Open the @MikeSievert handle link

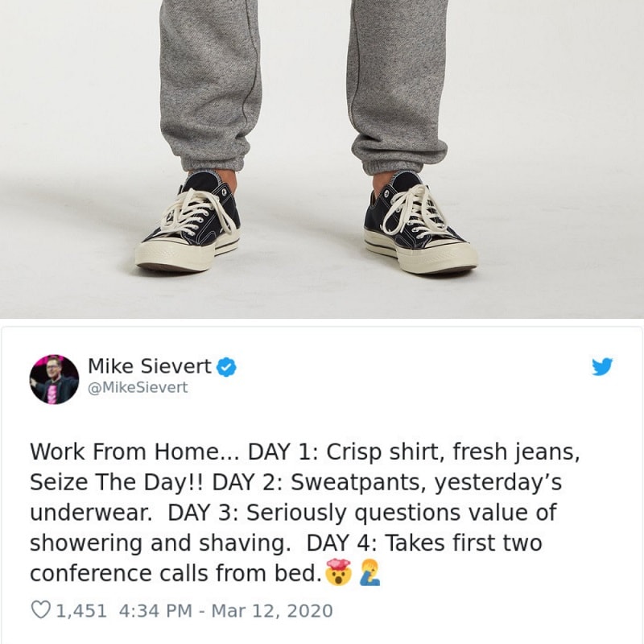click(x=138, y=387)
